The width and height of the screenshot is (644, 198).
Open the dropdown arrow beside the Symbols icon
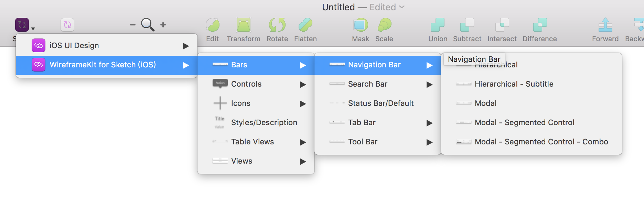click(33, 29)
